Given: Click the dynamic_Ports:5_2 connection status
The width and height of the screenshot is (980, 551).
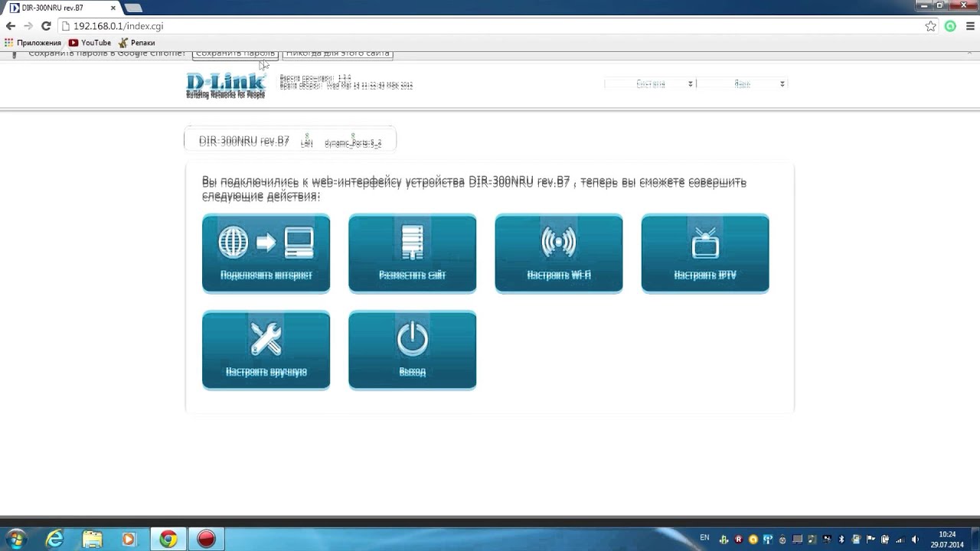Looking at the screenshot, I should (353, 140).
